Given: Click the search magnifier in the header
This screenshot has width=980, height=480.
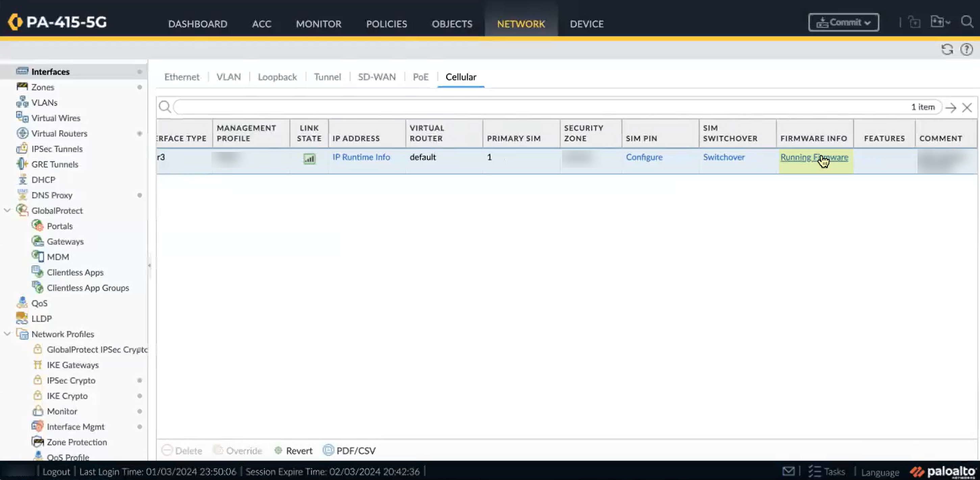Looking at the screenshot, I should (x=967, y=22).
